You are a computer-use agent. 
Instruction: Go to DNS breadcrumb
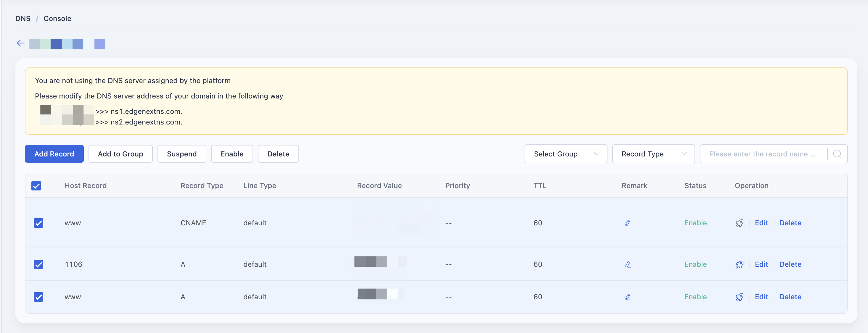click(23, 19)
